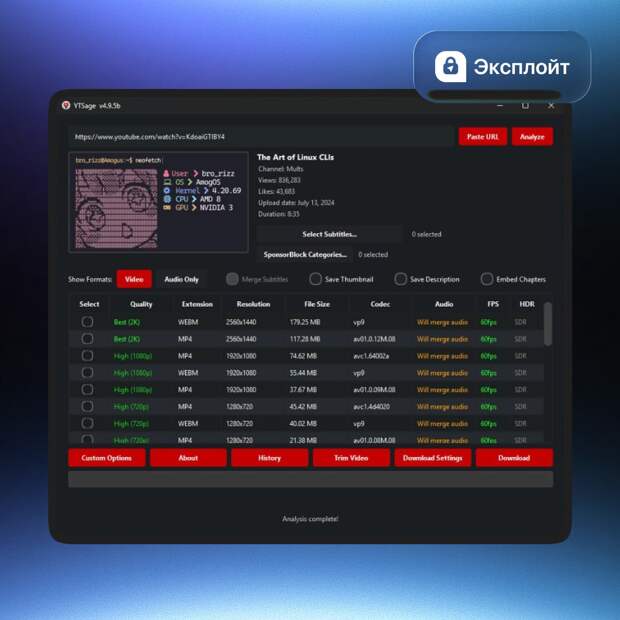This screenshot has height=620, width=620.
Task: Click the format table vertical scrollbar
Action: [547, 325]
